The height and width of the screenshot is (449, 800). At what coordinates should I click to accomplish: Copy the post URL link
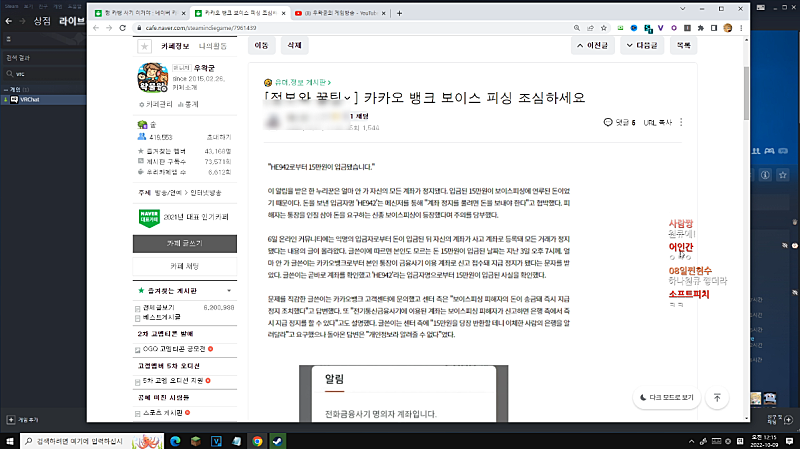(x=658, y=122)
